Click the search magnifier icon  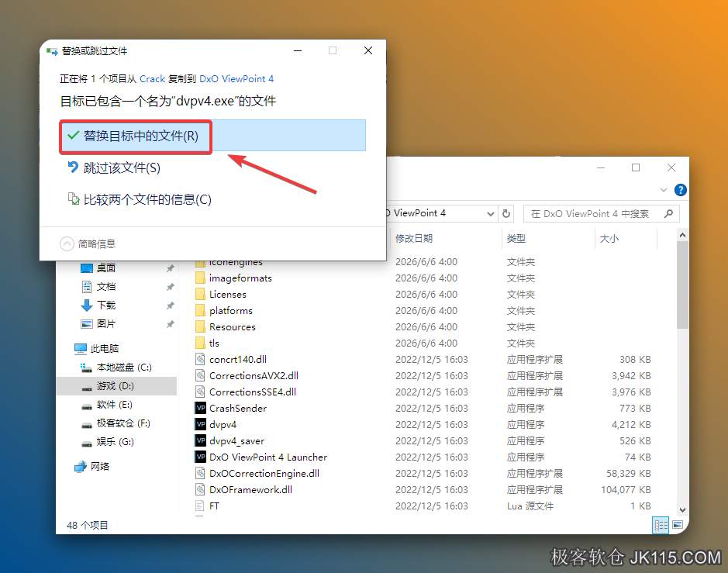[x=668, y=213]
